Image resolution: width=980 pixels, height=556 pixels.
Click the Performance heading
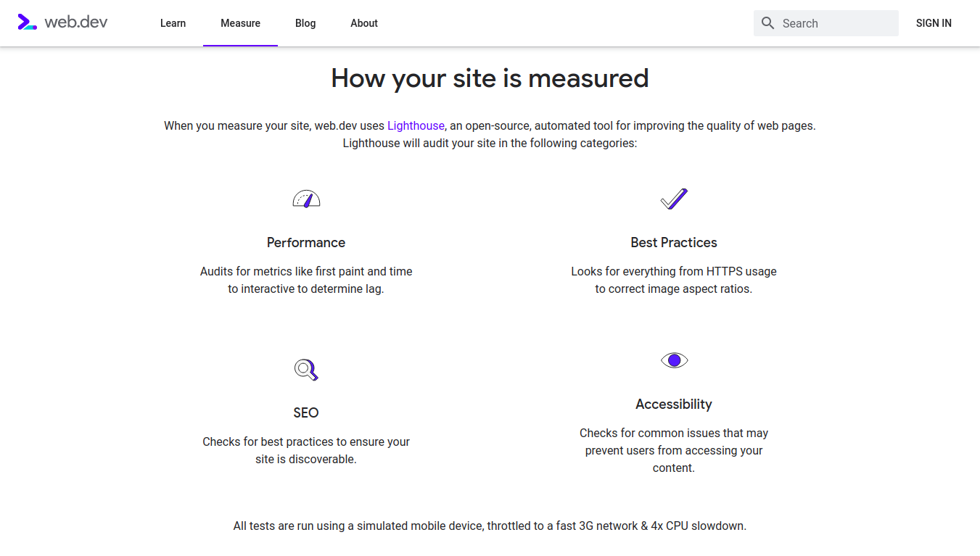click(306, 243)
